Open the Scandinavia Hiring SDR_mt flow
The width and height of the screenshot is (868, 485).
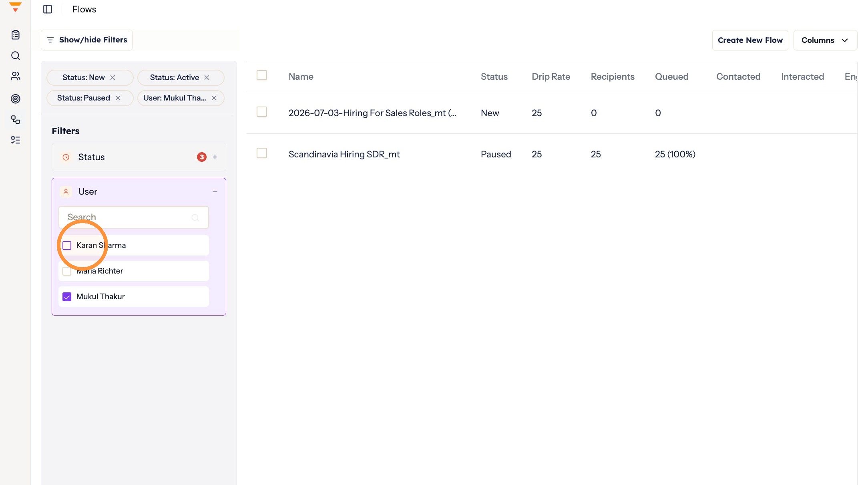(344, 154)
